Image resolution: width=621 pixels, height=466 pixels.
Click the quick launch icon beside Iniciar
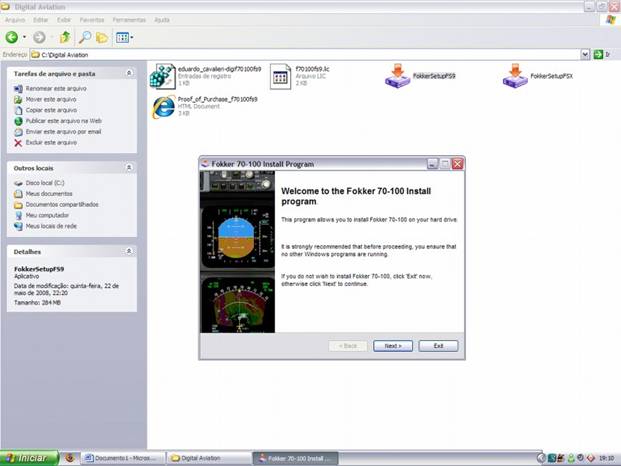point(70,458)
